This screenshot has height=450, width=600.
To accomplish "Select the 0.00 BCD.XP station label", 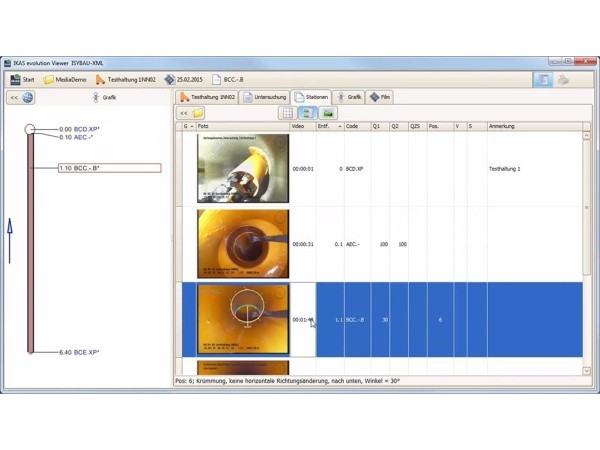I will pyautogui.click(x=79, y=129).
